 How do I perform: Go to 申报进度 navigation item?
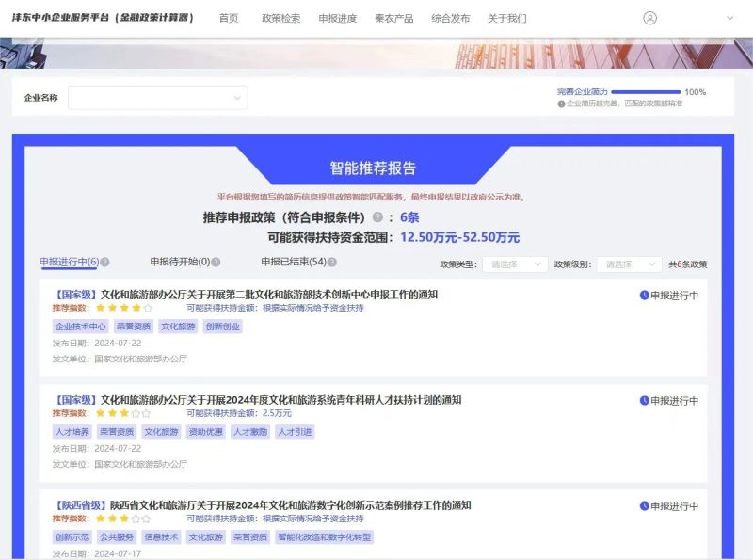click(337, 18)
